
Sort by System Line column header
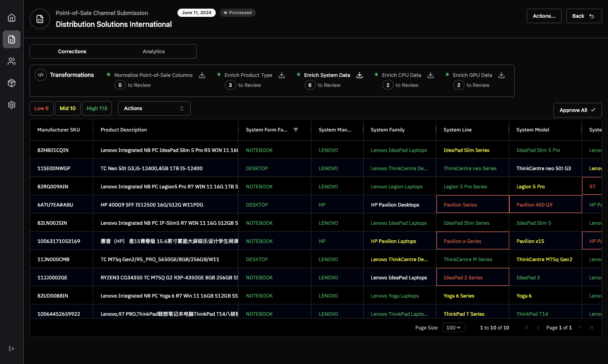(457, 130)
